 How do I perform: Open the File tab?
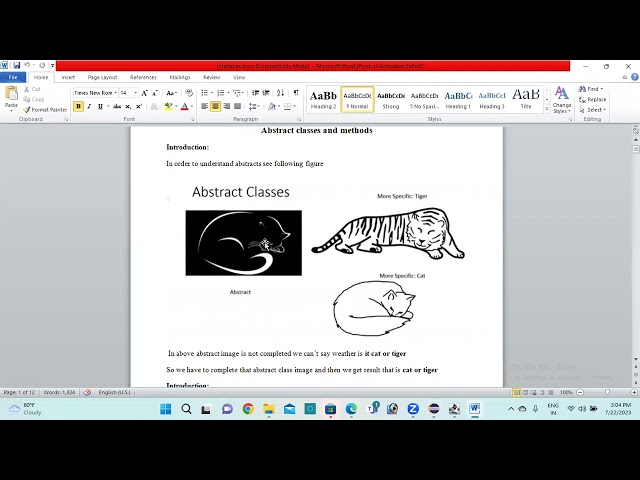tap(13, 77)
